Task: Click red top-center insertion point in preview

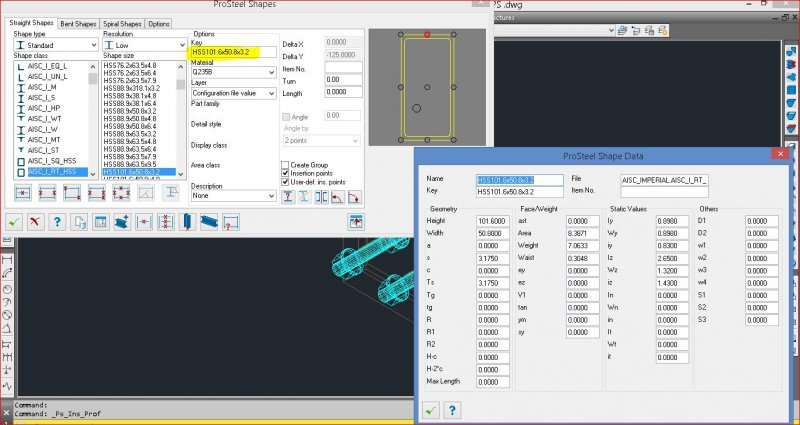Action: pyautogui.click(x=427, y=35)
